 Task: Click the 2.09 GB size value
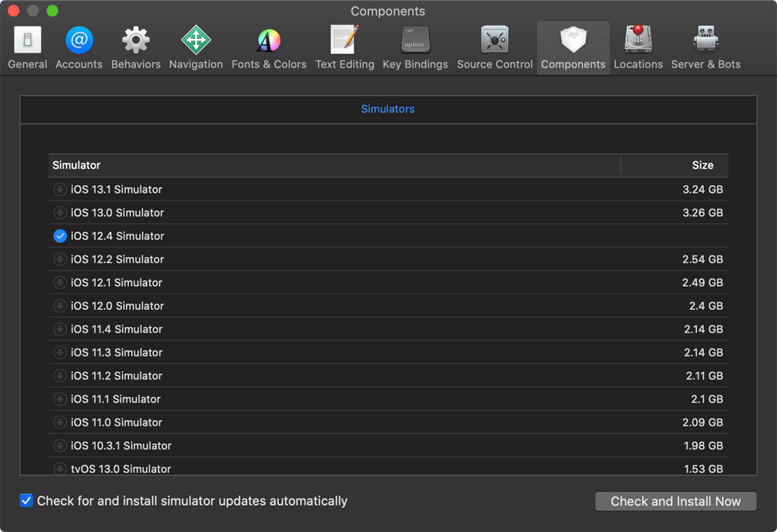tap(702, 422)
